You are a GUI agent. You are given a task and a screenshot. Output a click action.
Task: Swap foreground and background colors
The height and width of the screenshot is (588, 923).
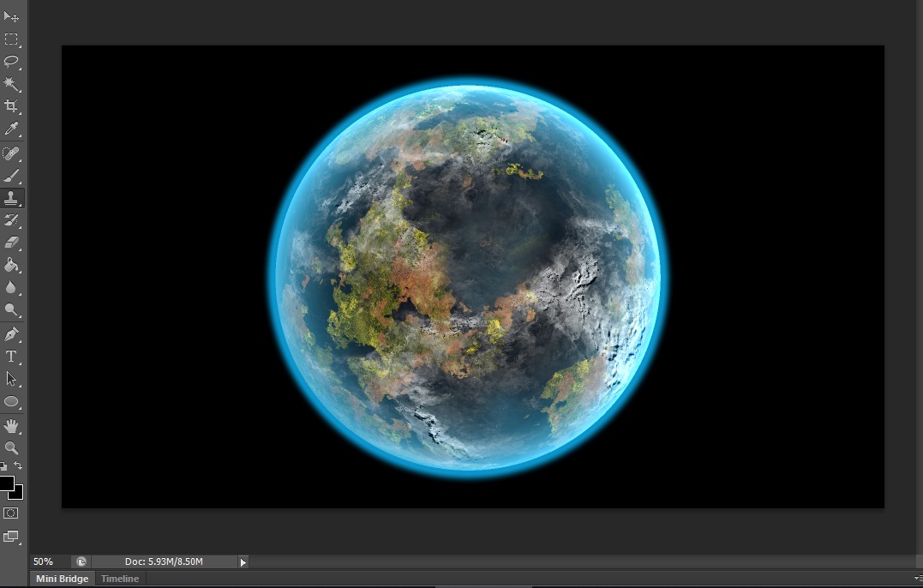[18, 465]
